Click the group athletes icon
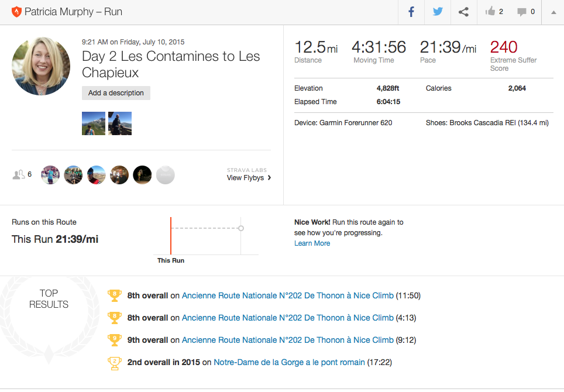 [x=19, y=174]
